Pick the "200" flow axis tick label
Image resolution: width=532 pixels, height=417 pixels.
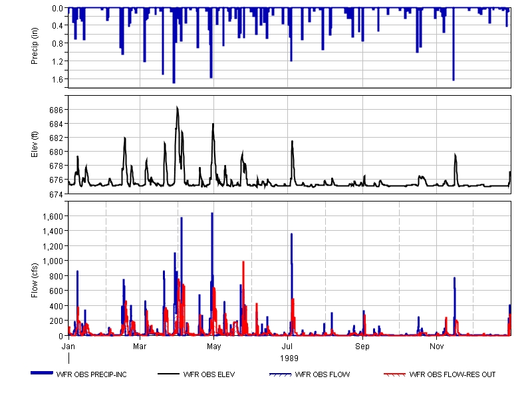[x=57, y=321]
